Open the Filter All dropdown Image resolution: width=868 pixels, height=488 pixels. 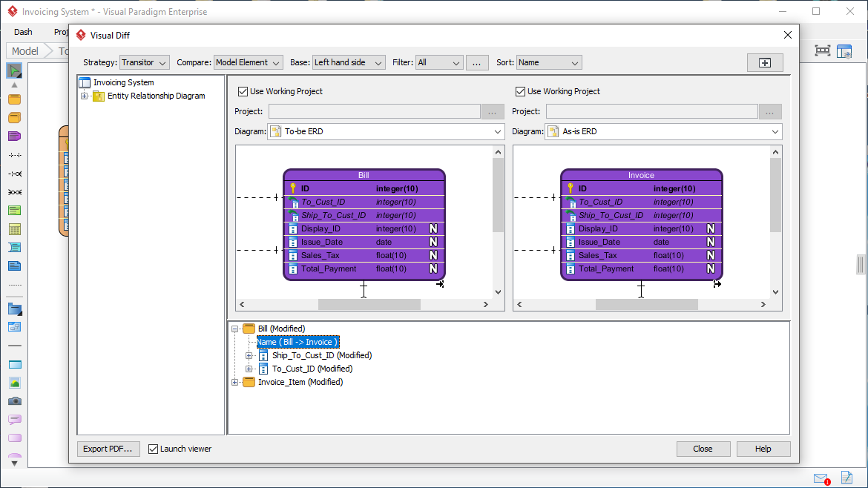[x=439, y=62]
